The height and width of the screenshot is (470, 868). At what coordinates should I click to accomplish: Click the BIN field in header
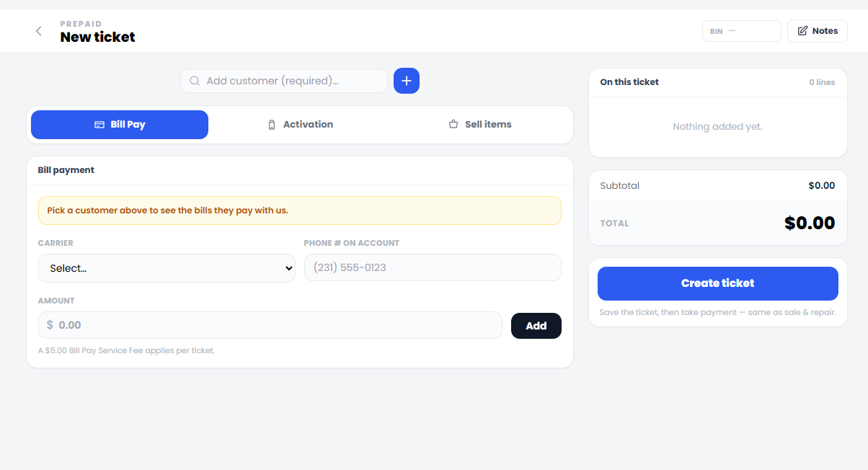coord(742,31)
